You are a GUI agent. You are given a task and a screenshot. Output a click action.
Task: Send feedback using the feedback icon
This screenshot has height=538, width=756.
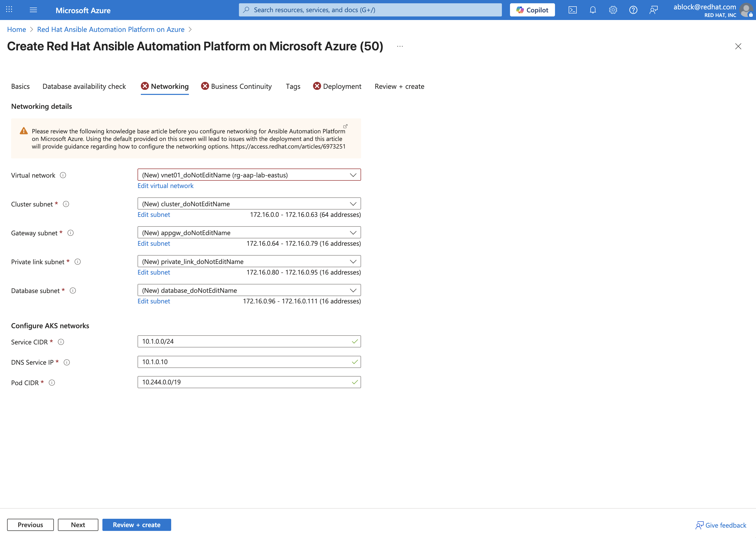tap(654, 10)
